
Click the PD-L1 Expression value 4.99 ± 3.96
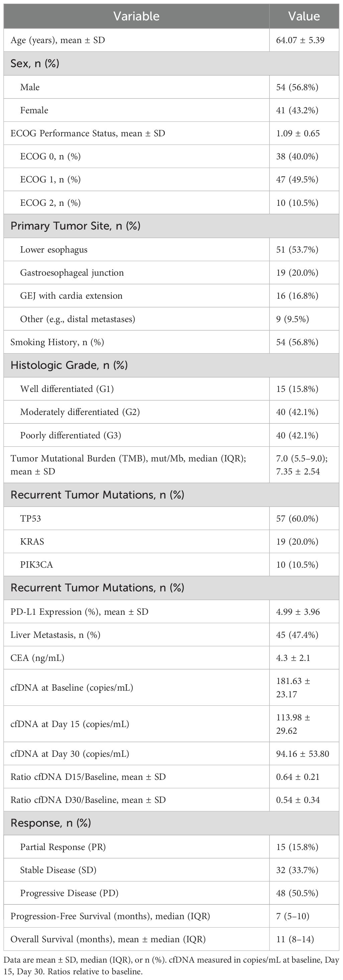(x=298, y=612)
